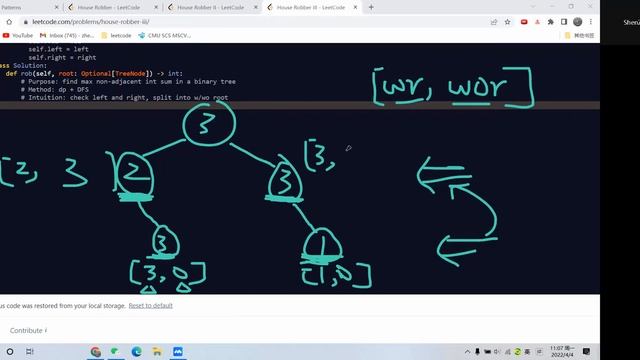Open Task View from the taskbar

tap(29, 351)
